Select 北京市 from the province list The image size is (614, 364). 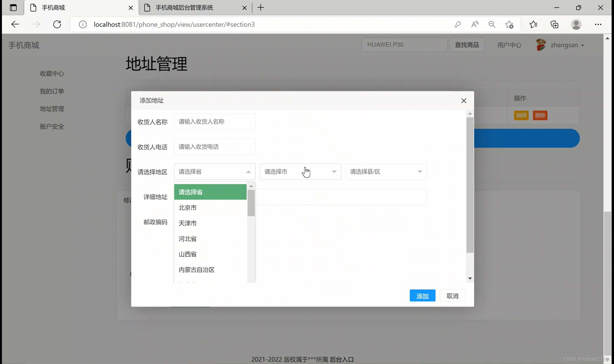point(188,208)
